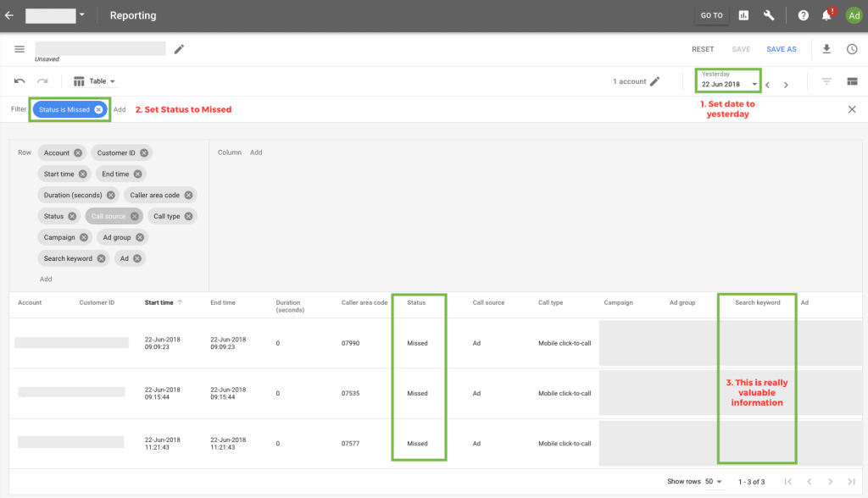The width and height of the screenshot is (868, 498).
Task: Open the 22 Jun 2018 date range dropdown
Action: pos(727,84)
